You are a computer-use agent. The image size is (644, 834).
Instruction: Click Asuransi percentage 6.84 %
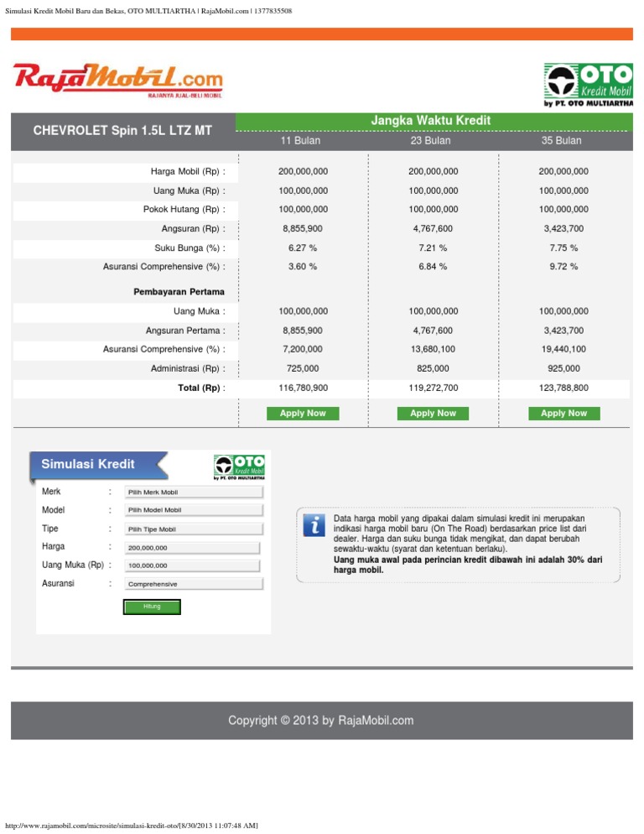[x=433, y=267]
